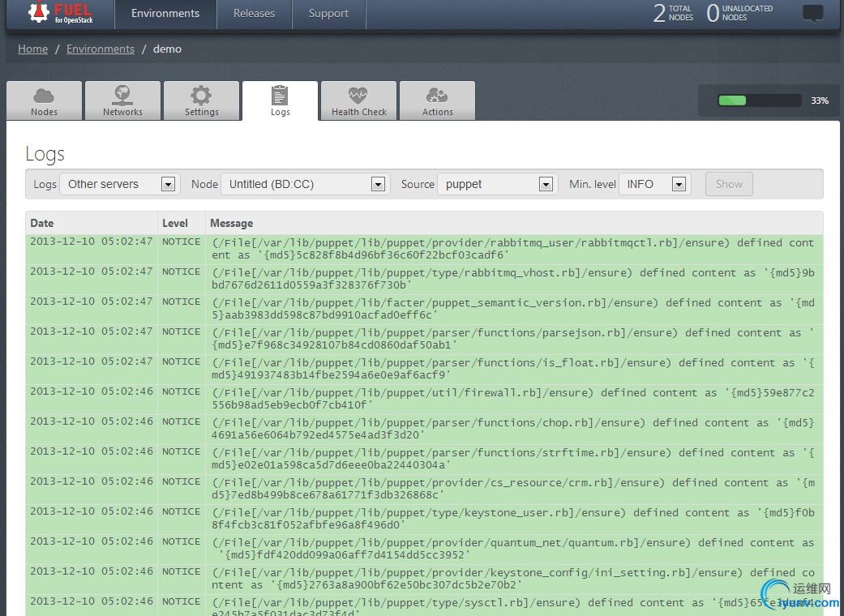Select the strftime.rb log message
Viewport: 844px width, 616px height.
513,459
